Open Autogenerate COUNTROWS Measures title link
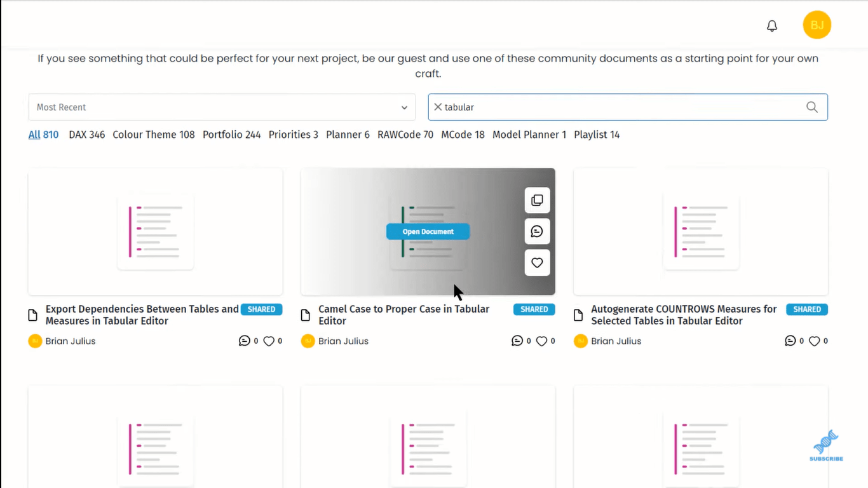868x488 pixels. pos(684,315)
